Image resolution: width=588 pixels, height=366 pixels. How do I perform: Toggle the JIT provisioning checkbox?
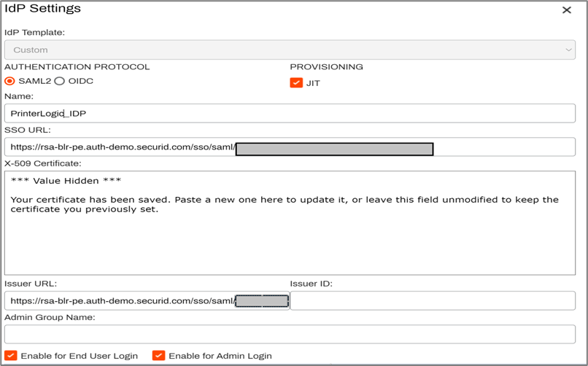[x=296, y=82]
